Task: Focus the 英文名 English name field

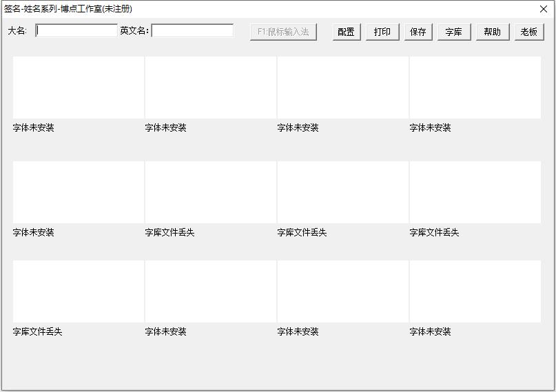Action: [192, 31]
